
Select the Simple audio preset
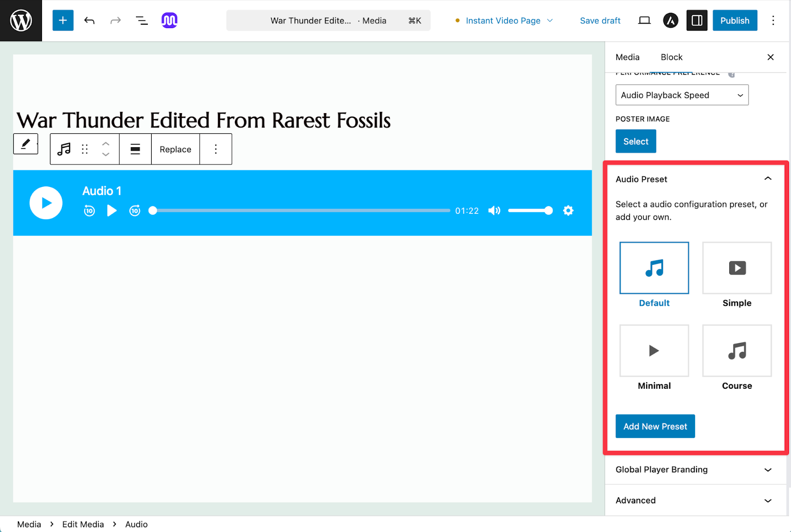pos(737,268)
